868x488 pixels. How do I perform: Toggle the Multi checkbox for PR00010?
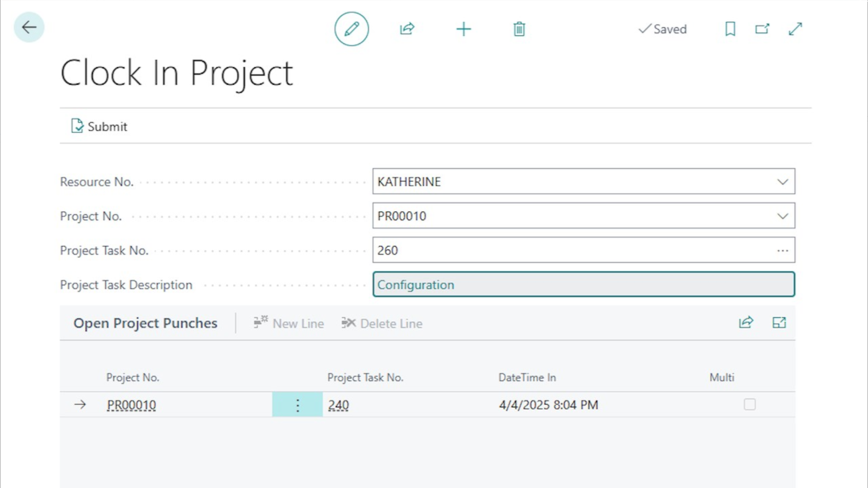[x=749, y=405]
